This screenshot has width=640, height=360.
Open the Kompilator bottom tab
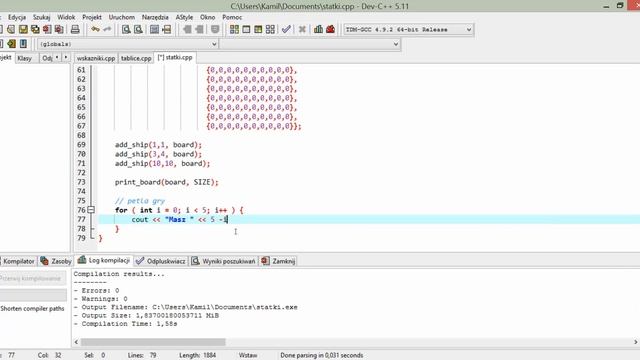(18, 261)
